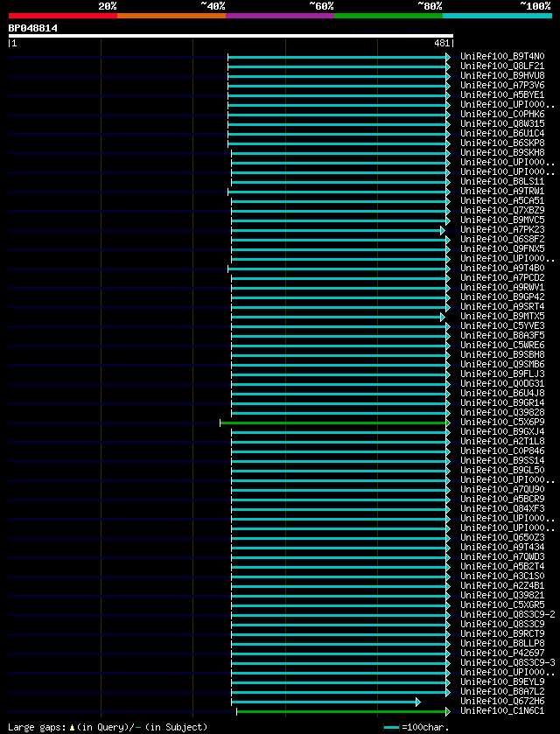Image resolution: width=560 pixels, height=734 pixels.
Task: Pick the UniRef100_C5WRE6 label
Action: click(502, 346)
